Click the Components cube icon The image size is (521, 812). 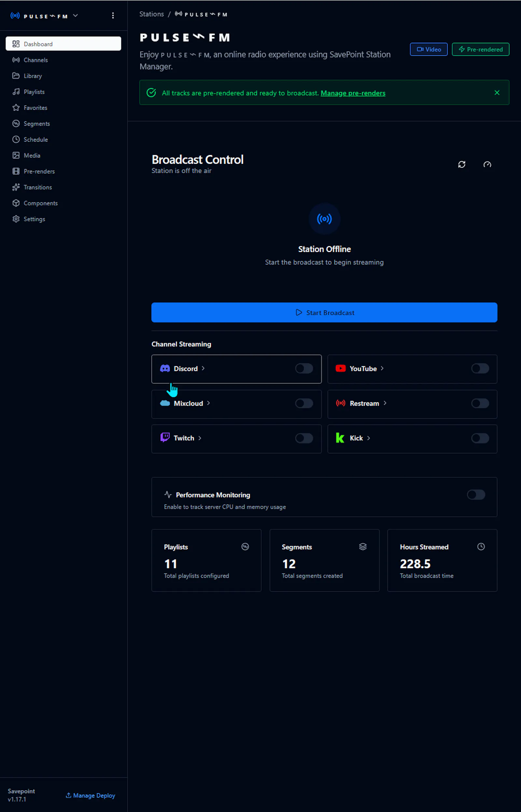point(16,203)
